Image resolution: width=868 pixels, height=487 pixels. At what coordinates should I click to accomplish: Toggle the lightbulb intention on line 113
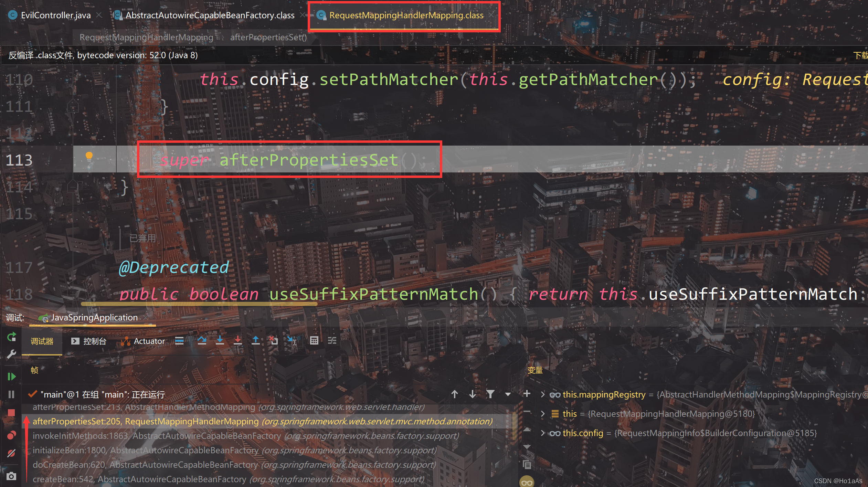(x=89, y=157)
